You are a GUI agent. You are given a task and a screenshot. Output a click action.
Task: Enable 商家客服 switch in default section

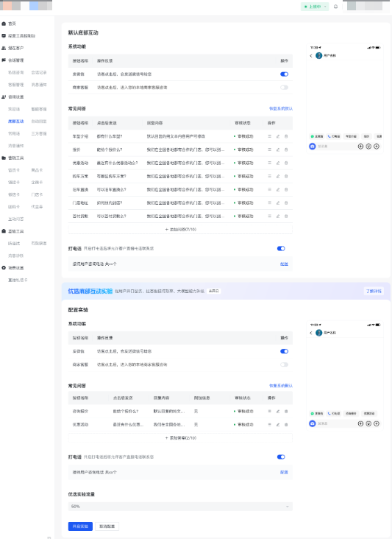284,88
